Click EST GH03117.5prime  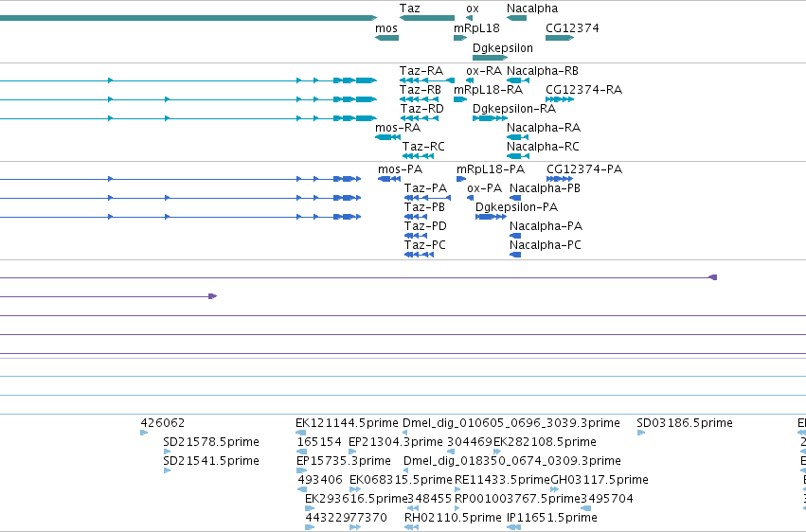[x=600, y=480]
